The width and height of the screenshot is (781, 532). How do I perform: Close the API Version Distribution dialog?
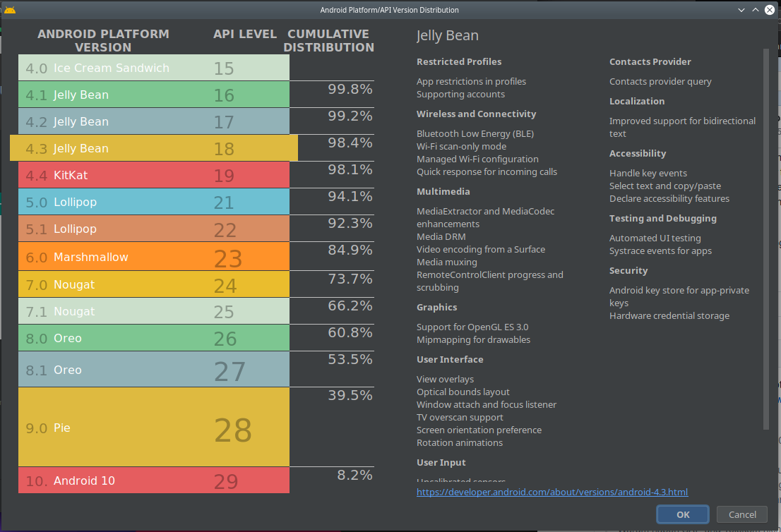770,10
